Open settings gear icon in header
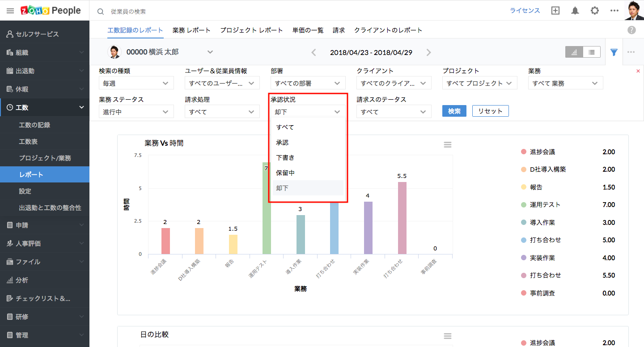The width and height of the screenshot is (644, 347). click(594, 11)
